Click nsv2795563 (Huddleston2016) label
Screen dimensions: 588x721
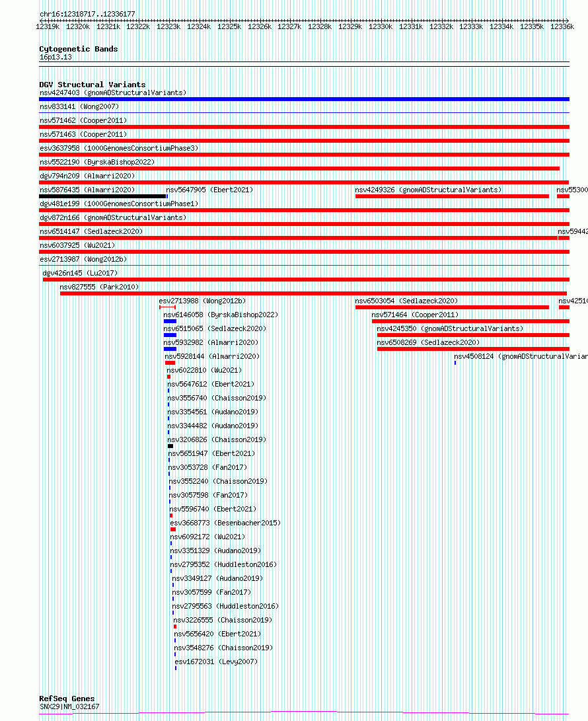point(225,606)
